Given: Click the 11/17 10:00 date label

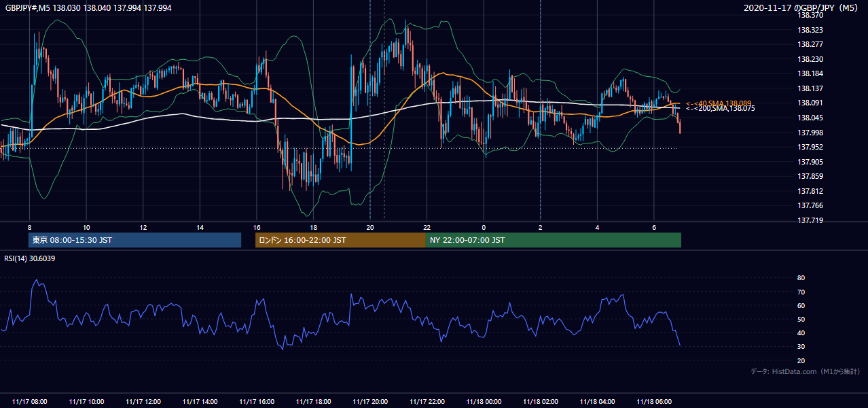Looking at the screenshot, I should tap(86, 401).
